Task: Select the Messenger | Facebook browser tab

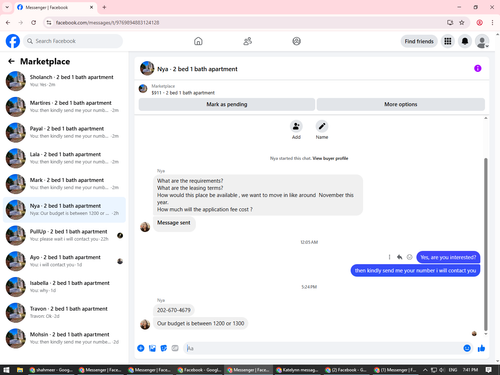Action: (x=55, y=7)
